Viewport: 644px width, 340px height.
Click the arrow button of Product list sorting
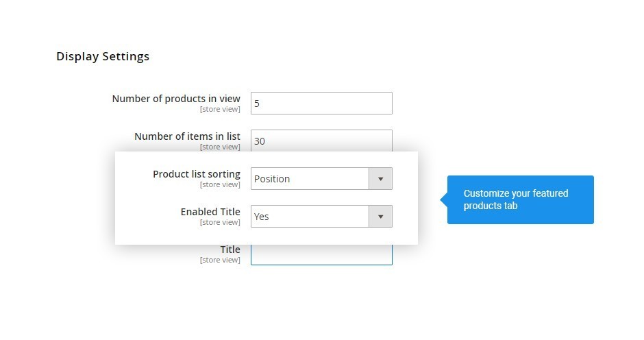point(380,179)
